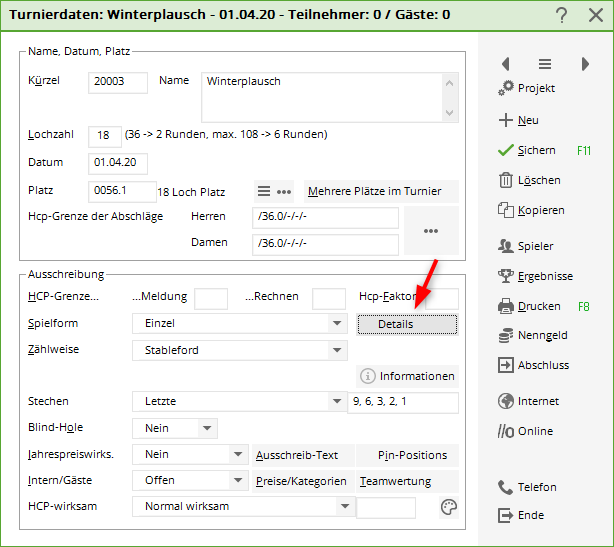The height and width of the screenshot is (547, 614).
Task: Click Mehrere Plätze im Turnier button
Action: pyautogui.click(x=380, y=191)
